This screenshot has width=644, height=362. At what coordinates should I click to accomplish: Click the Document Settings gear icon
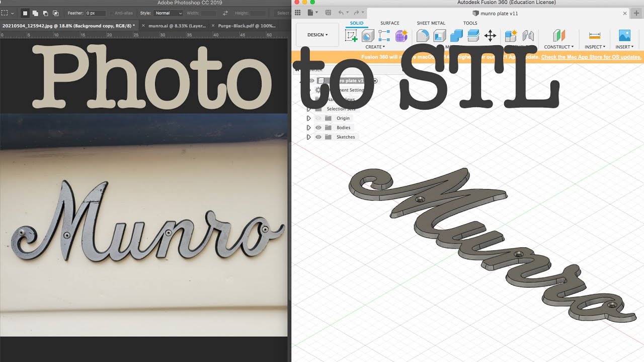tap(317, 90)
